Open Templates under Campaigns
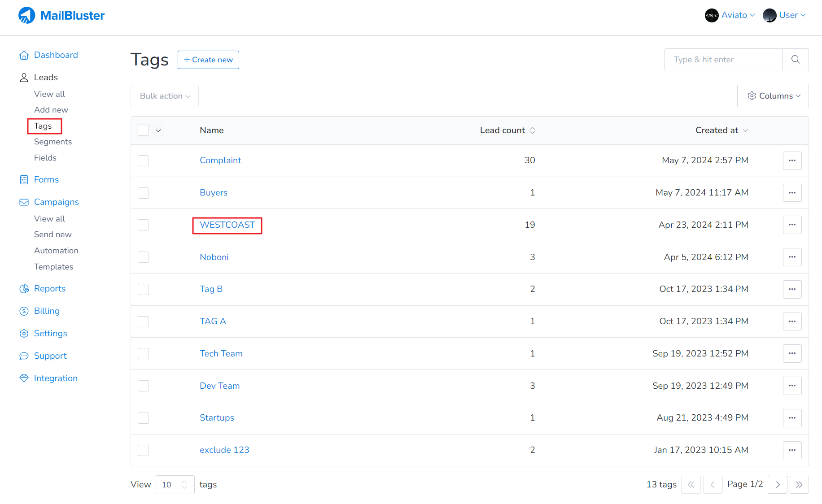Image resolution: width=822 pixels, height=504 pixels. [53, 267]
